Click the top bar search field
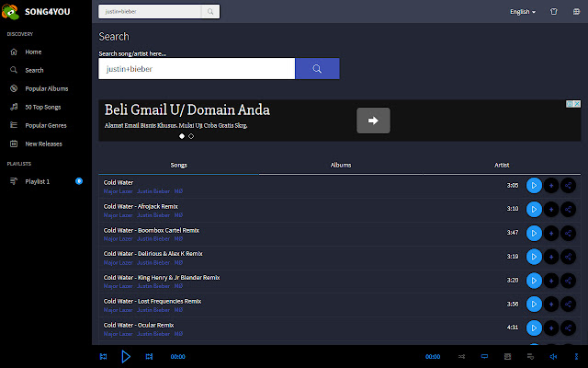Viewport: 588px width, 368px height. [x=150, y=12]
